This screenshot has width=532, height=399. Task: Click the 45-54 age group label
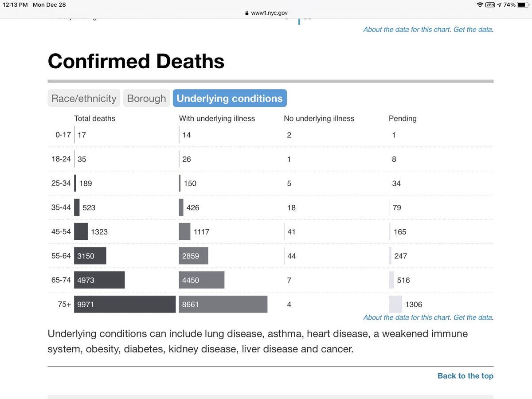(x=61, y=232)
